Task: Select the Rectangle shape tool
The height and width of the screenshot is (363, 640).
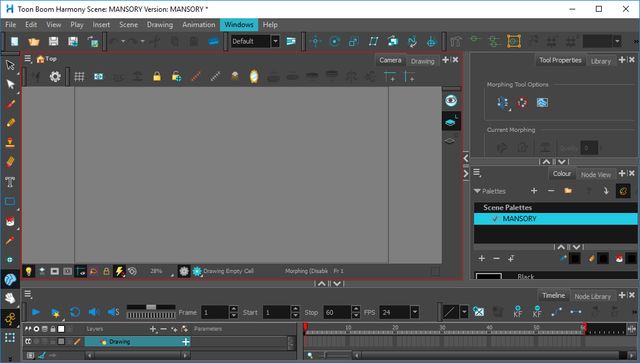Action: [x=10, y=201]
